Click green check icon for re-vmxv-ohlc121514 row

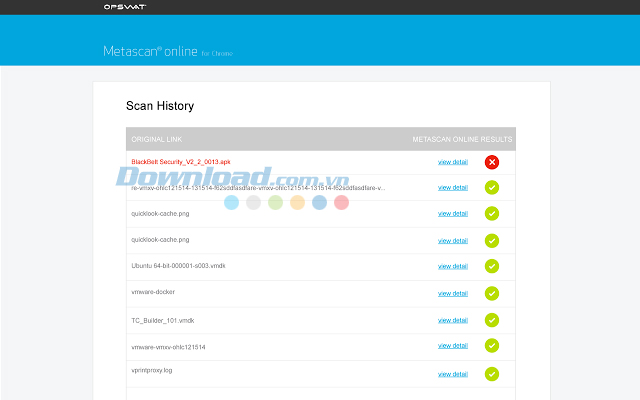pos(492,188)
